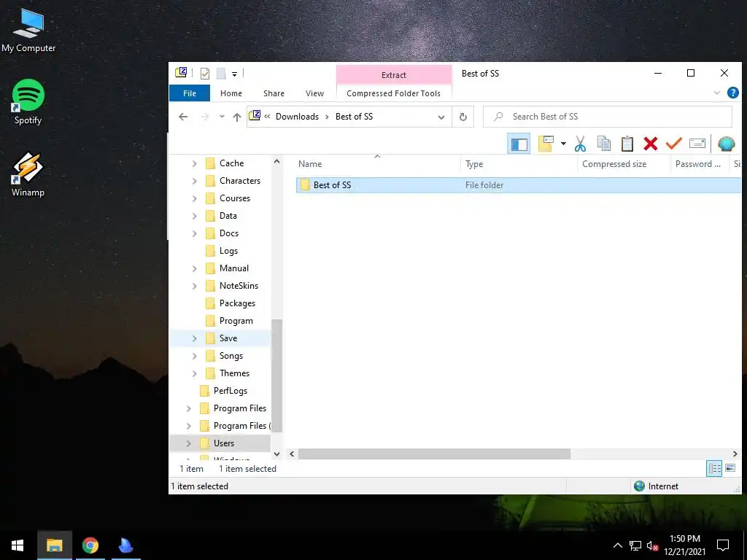Image resolution: width=747 pixels, height=560 pixels.
Task: Expand the Cache folder in tree
Action: 194,163
